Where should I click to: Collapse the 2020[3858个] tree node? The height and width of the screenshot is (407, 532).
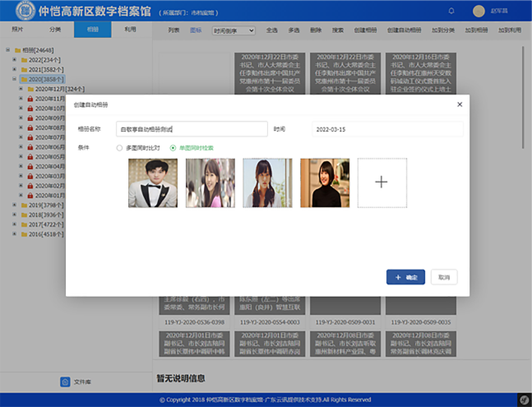pyautogui.click(x=14, y=80)
